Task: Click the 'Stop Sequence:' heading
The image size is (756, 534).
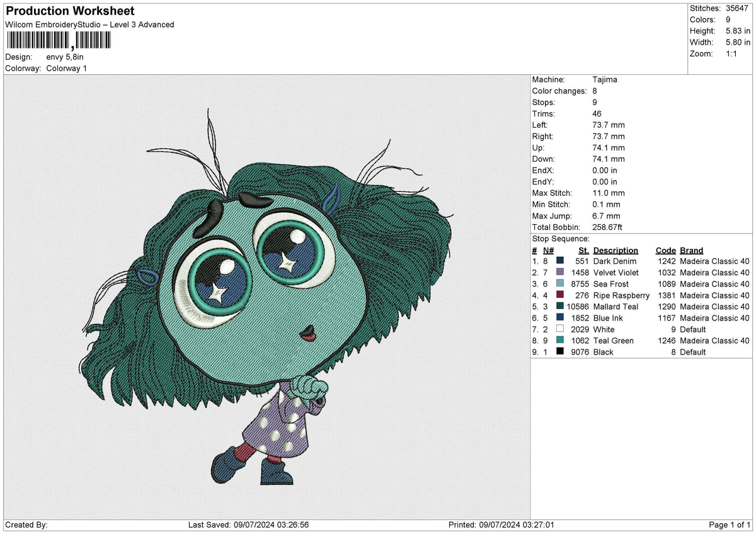Action: pos(561,239)
